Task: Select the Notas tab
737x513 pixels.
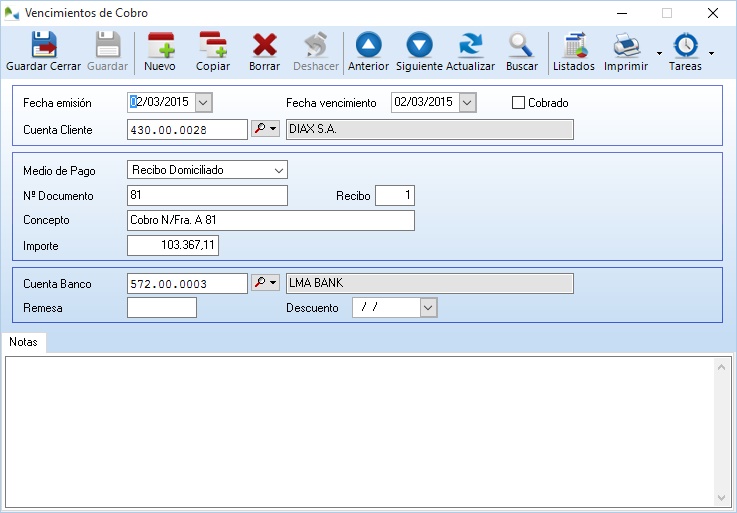Action: tap(23, 342)
